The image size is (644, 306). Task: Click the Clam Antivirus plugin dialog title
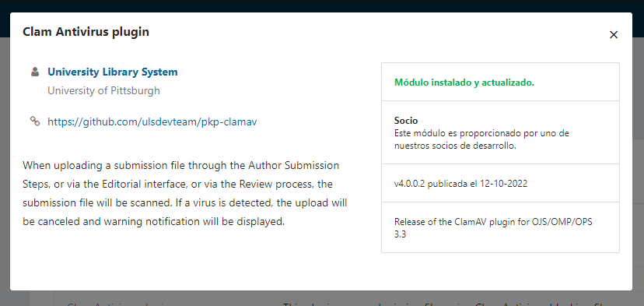point(86,32)
